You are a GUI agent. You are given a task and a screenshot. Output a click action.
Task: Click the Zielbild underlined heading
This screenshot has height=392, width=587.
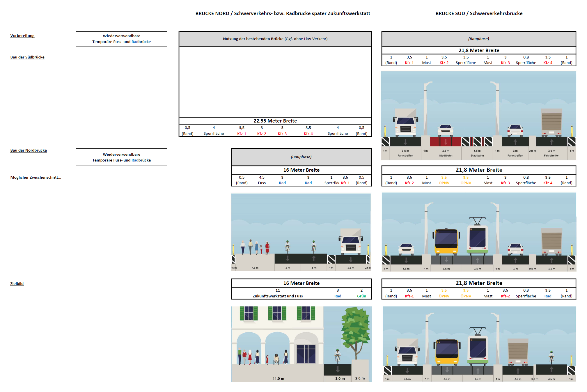17,284
